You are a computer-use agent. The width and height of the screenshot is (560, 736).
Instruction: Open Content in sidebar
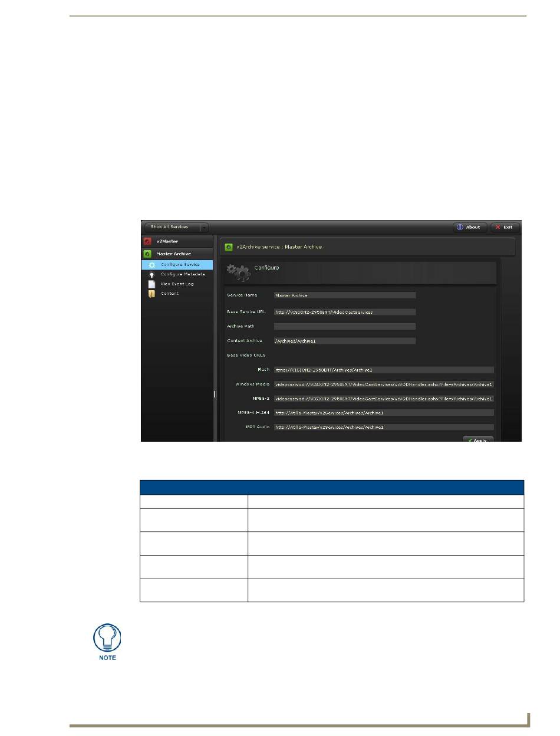[x=177, y=293]
